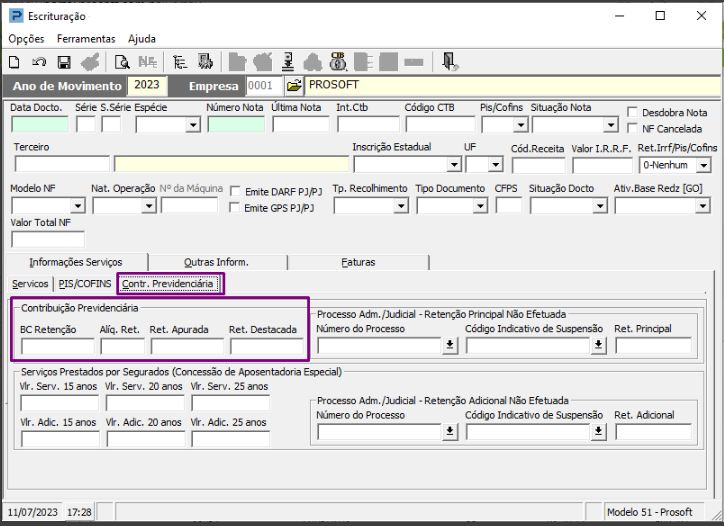Enable the Desdobra Nota checkbox

(x=632, y=112)
